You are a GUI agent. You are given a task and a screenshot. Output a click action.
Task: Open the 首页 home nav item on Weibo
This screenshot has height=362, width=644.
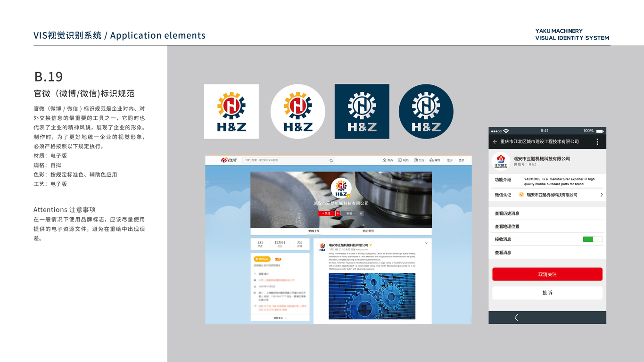(x=388, y=160)
